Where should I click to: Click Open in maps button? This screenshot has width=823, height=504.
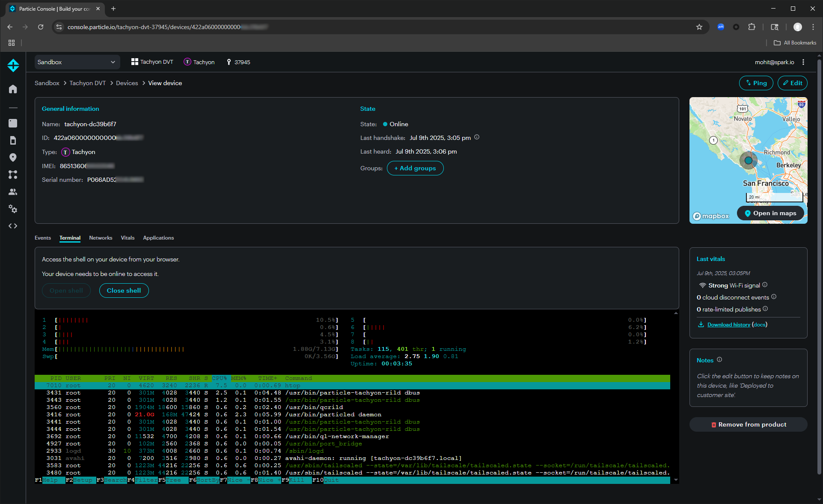pos(770,213)
